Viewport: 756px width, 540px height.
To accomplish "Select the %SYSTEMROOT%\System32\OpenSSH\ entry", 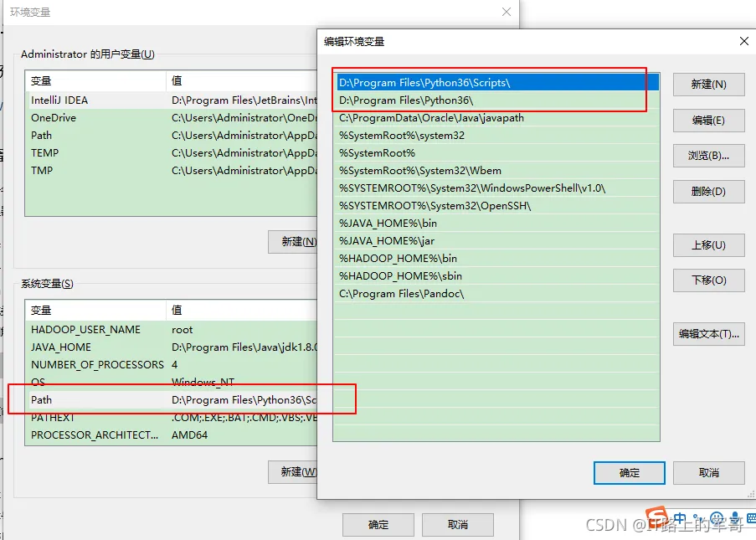I will coord(496,206).
